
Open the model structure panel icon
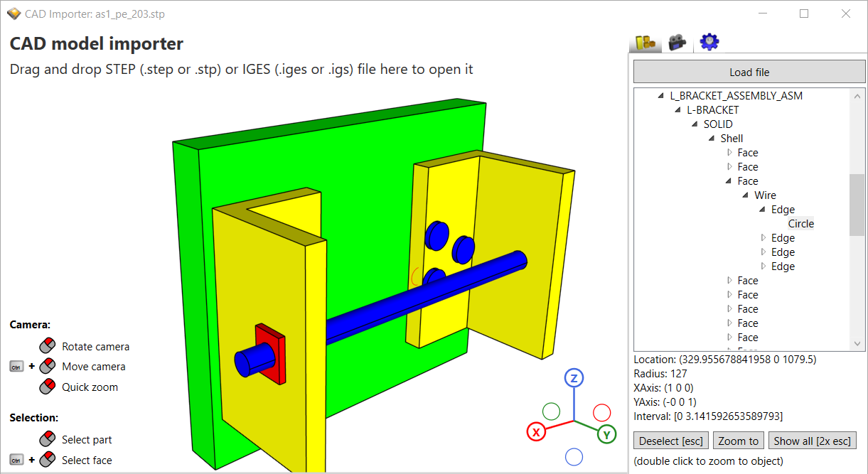pos(645,41)
